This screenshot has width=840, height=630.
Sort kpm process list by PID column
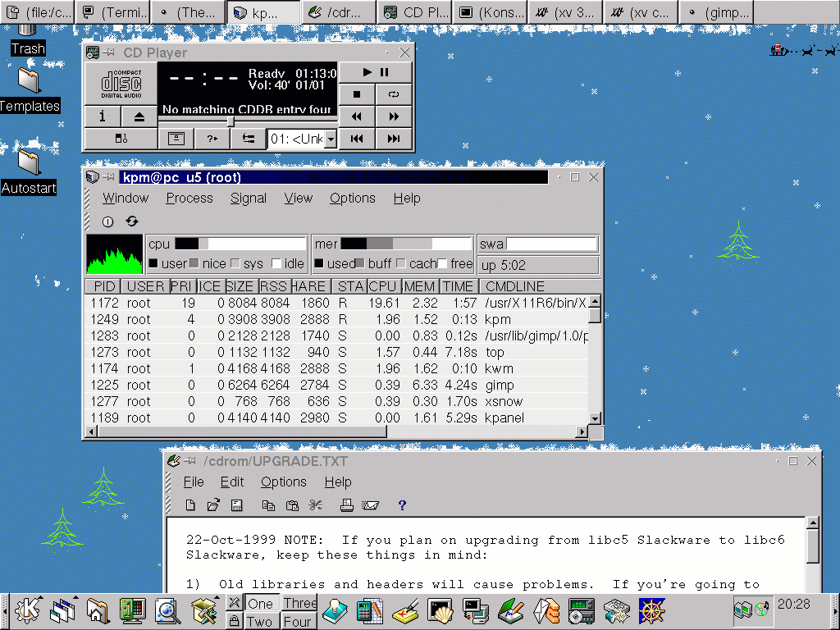(x=103, y=286)
